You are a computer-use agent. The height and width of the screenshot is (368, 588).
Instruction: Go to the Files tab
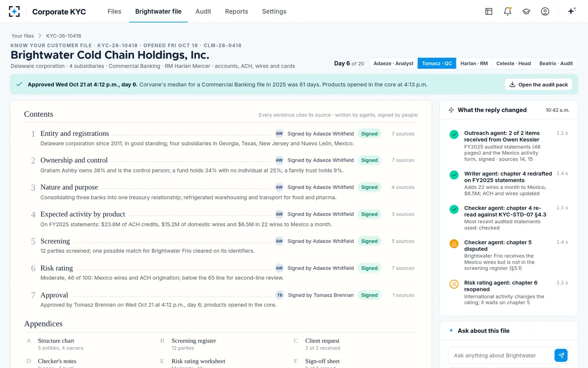point(114,11)
